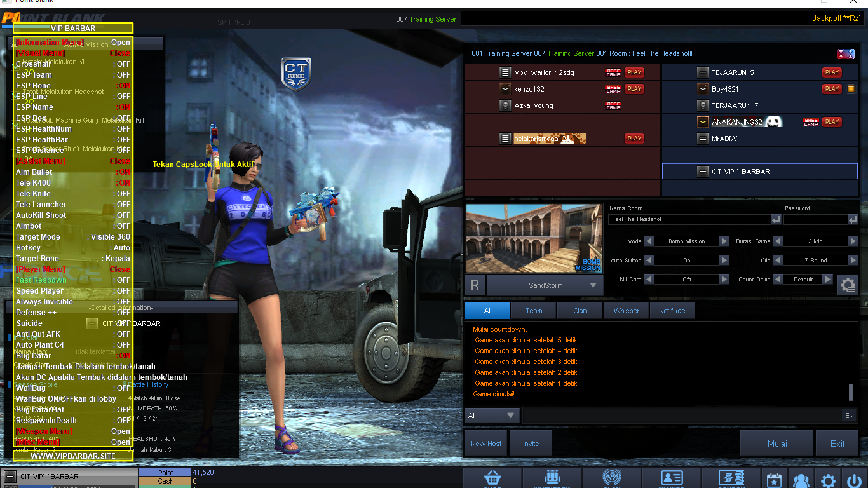
Task: Click rank icon next to TERJAARUN_7
Action: pos(703,105)
